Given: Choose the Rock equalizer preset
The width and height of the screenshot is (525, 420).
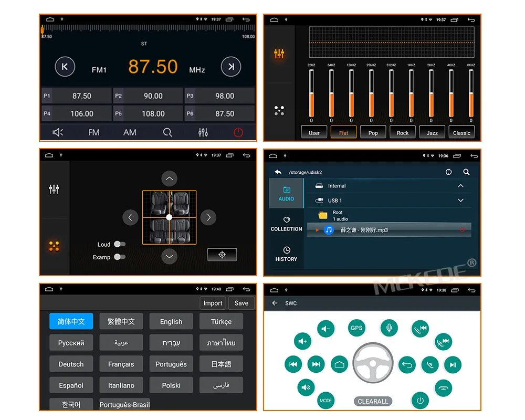Looking at the screenshot, I should point(403,132).
